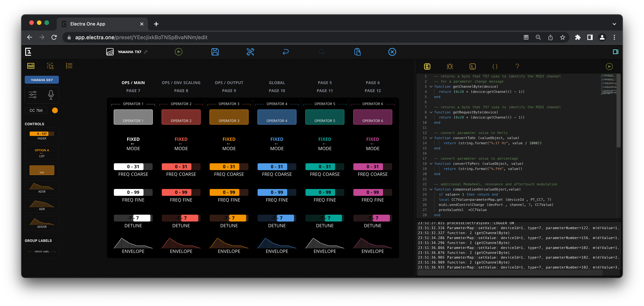
Task: Pick the OPTION A LIST control from palette
Action: click(x=42, y=153)
